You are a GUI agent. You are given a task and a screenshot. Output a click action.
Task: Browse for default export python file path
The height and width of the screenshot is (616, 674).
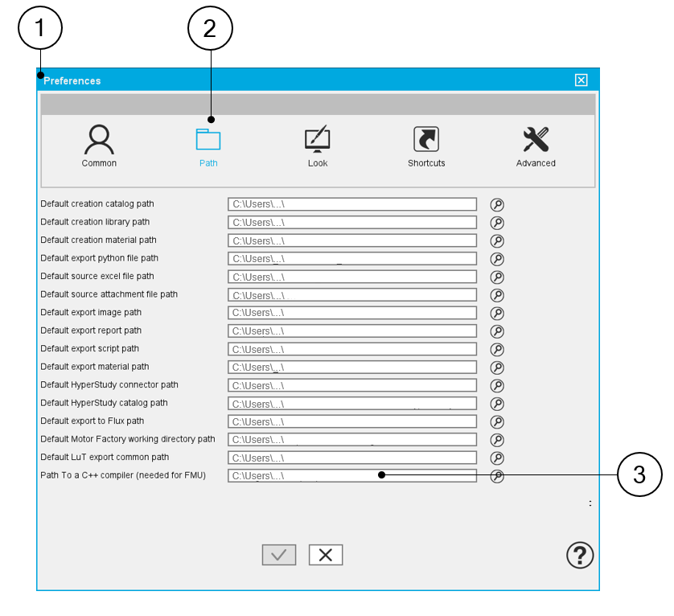click(x=497, y=259)
